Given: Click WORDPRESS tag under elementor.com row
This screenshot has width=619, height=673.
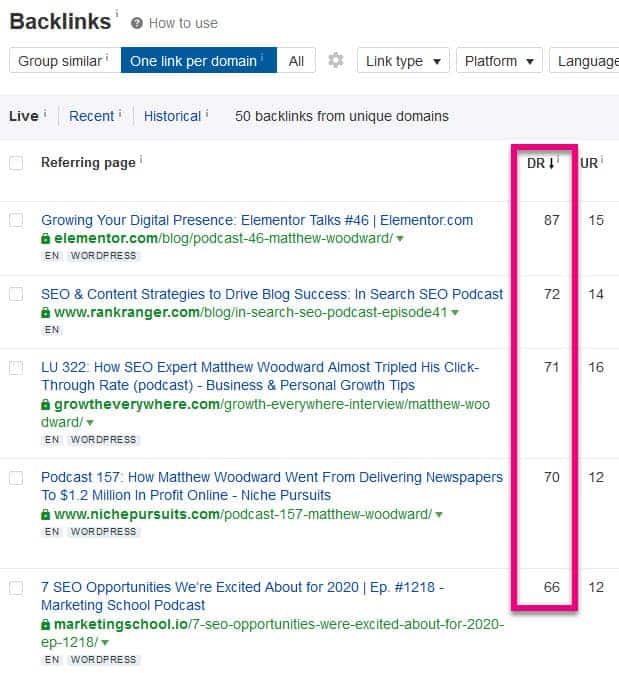Looking at the screenshot, I should (103, 256).
